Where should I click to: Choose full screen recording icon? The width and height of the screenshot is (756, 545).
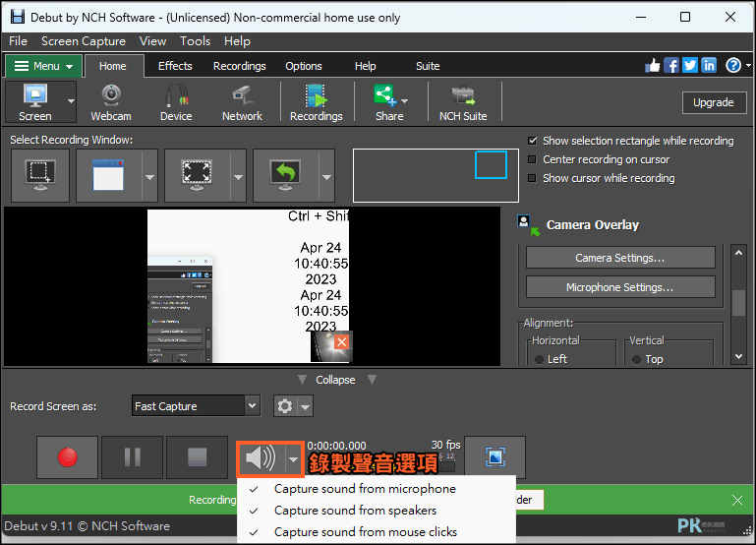[x=197, y=175]
